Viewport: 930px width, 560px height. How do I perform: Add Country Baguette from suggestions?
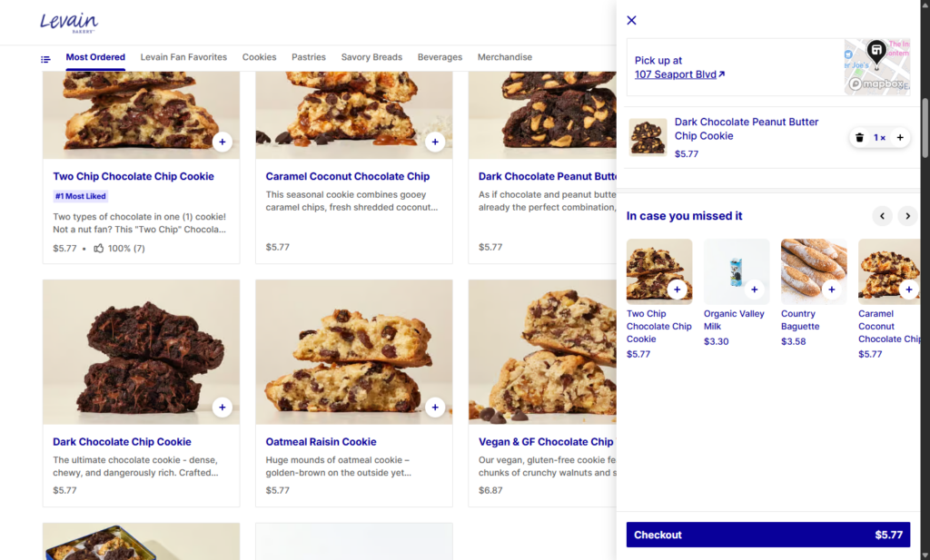(x=831, y=290)
